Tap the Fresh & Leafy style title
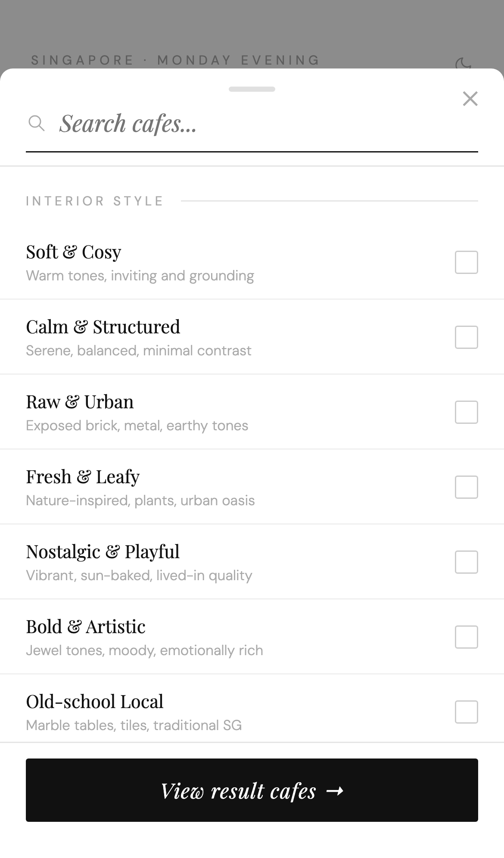 click(83, 477)
